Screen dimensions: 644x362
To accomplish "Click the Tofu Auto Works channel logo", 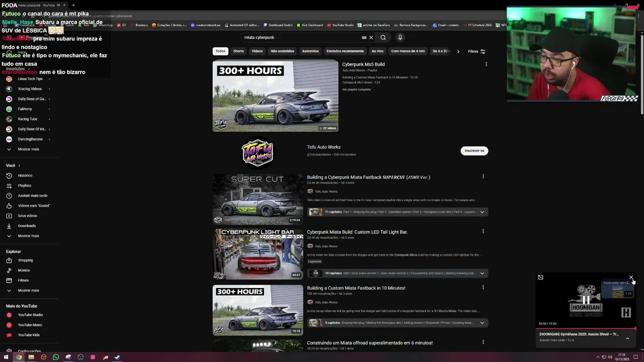I will pos(257,153).
